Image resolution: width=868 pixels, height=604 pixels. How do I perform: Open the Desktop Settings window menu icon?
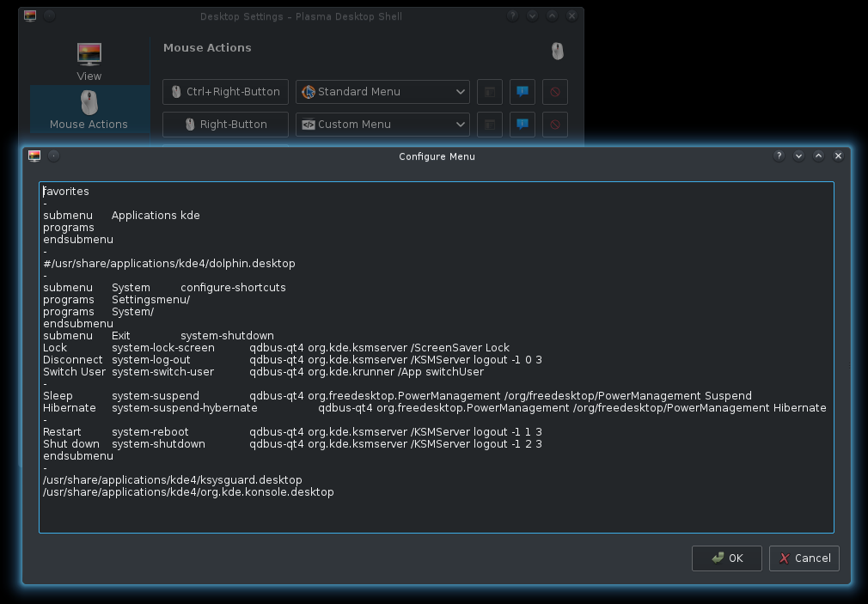point(30,16)
